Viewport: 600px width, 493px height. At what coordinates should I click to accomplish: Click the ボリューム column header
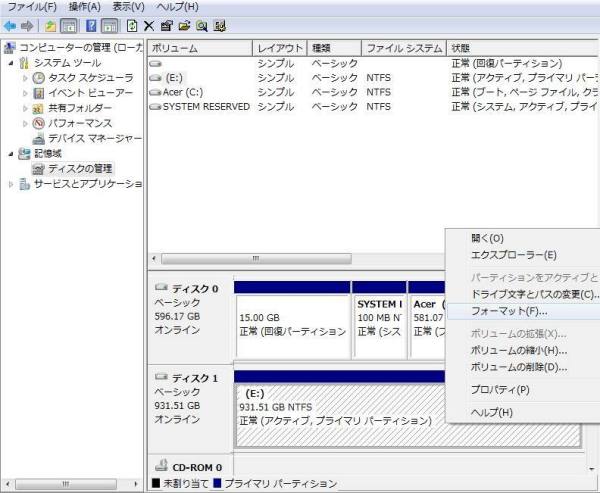198,47
